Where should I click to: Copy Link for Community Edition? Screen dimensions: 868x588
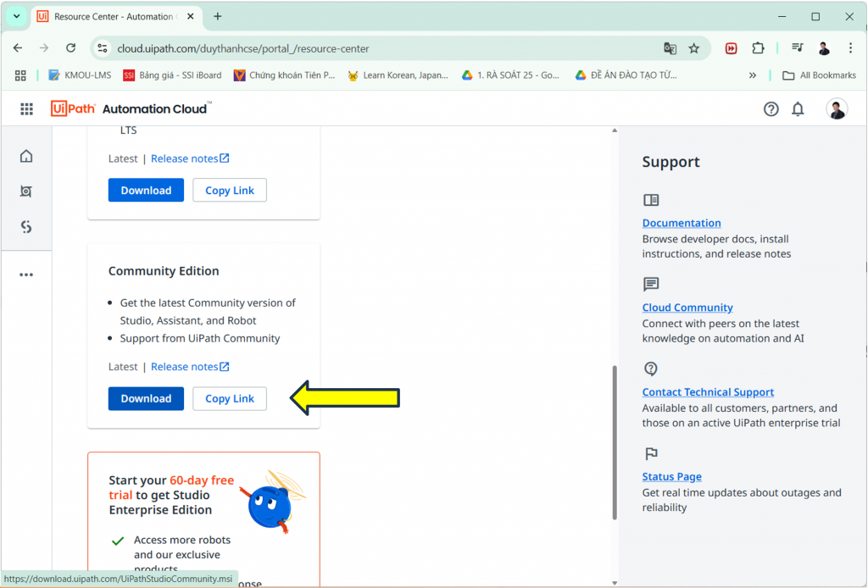pos(230,399)
